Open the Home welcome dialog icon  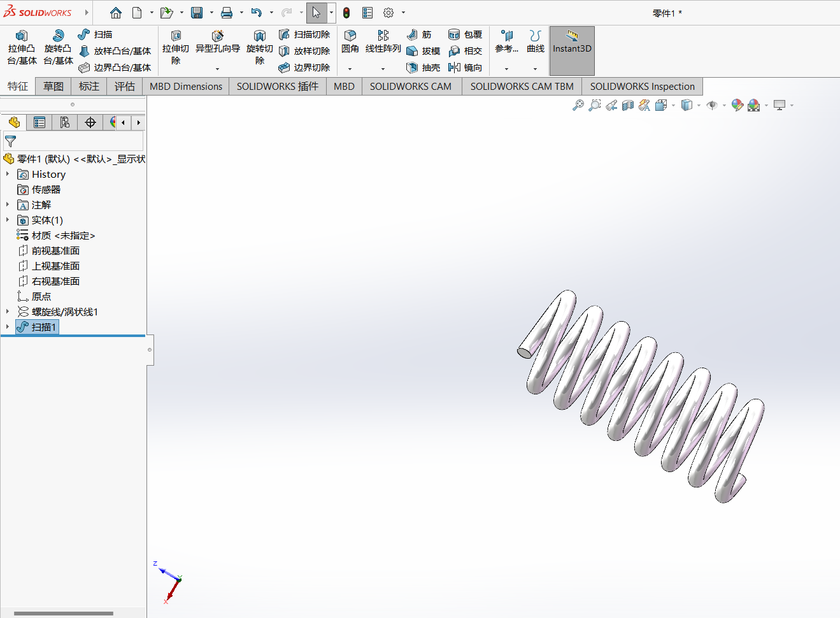click(115, 13)
